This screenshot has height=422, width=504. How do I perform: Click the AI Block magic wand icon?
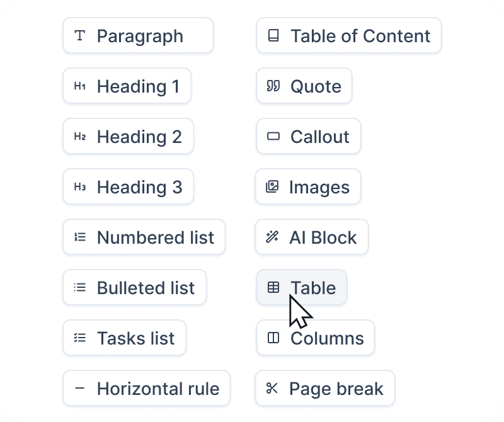tap(272, 237)
